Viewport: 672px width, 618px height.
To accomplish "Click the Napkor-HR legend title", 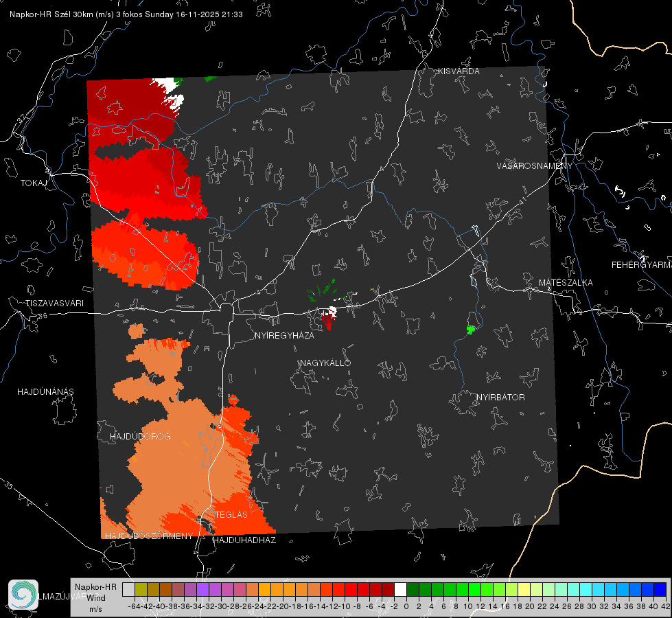I will click(x=95, y=587).
